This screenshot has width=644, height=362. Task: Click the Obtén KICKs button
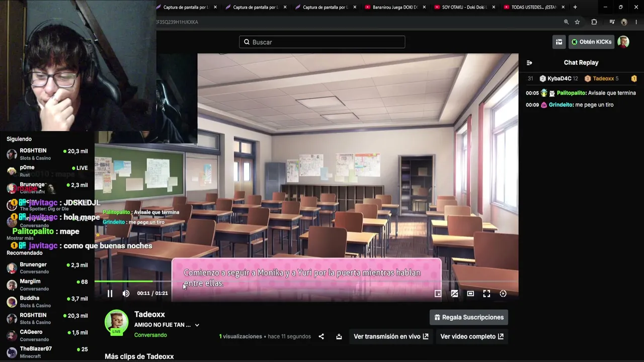click(x=592, y=42)
